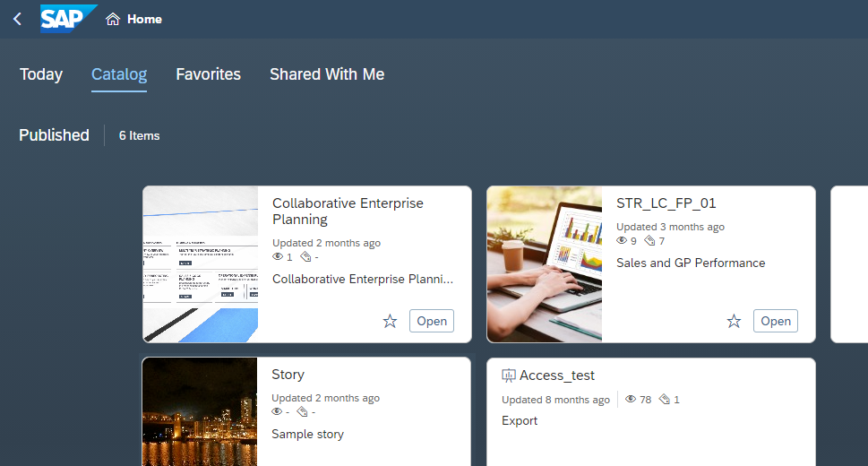Switch to Shared With Me tab
This screenshot has width=868, height=466.
tap(327, 74)
